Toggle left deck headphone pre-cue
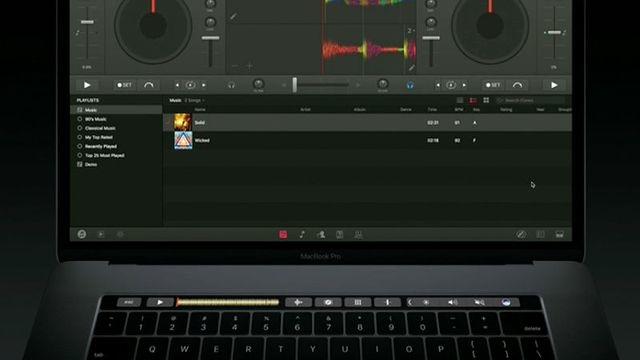 231,85
